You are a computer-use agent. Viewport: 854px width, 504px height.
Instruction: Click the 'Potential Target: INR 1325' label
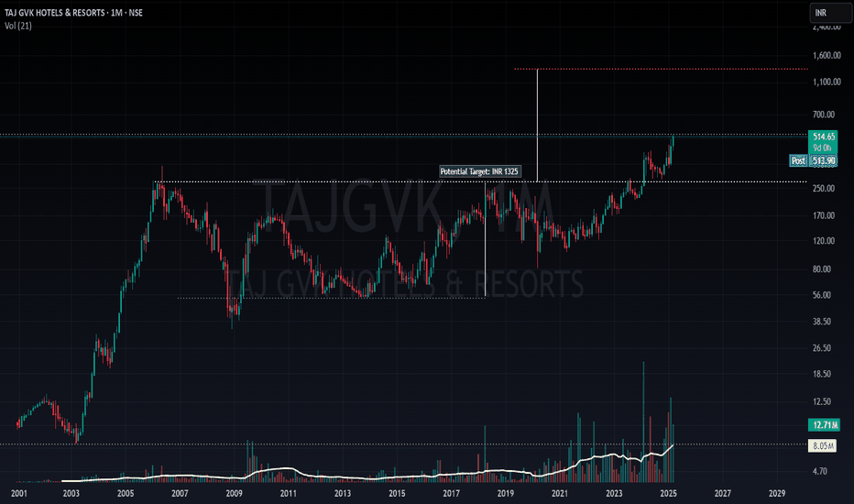(480, 171)
